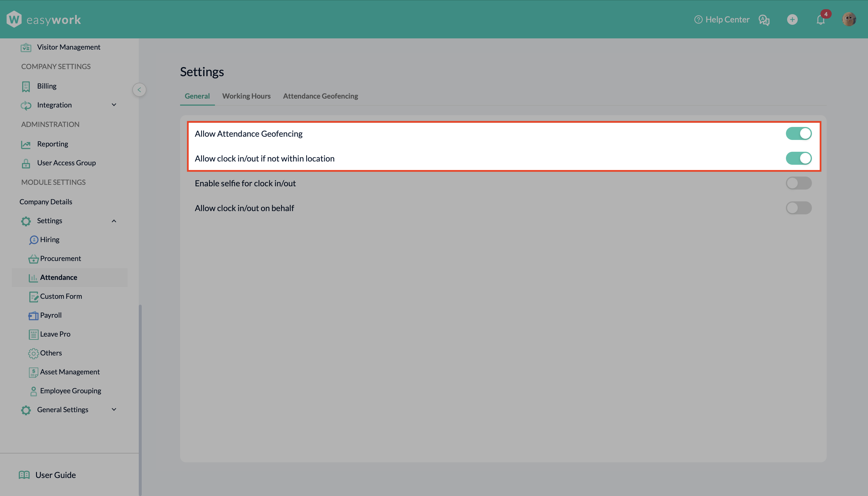Enable selfie for clock in/out
868x496 pixels.
pyautogui.click(x=799, y=183)
